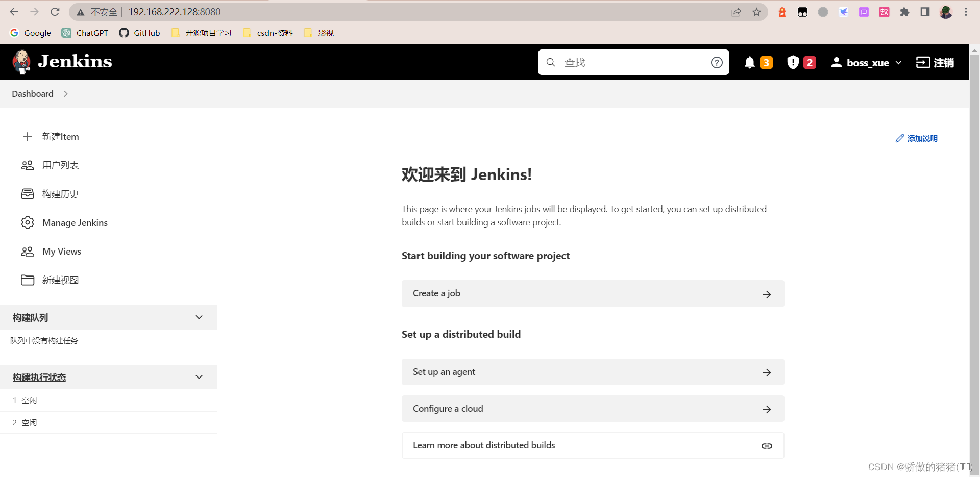
Task: Click the Create a job button
Action: coord(593,293)
